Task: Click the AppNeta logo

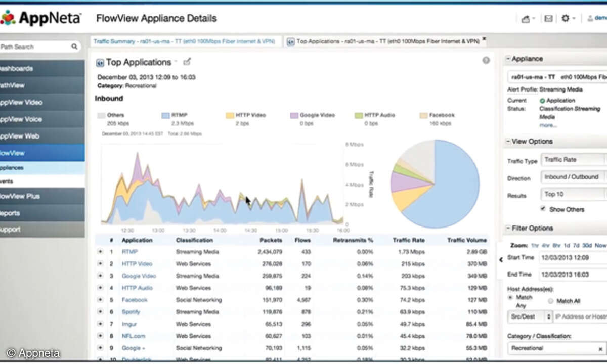Action: click(41, 18)
